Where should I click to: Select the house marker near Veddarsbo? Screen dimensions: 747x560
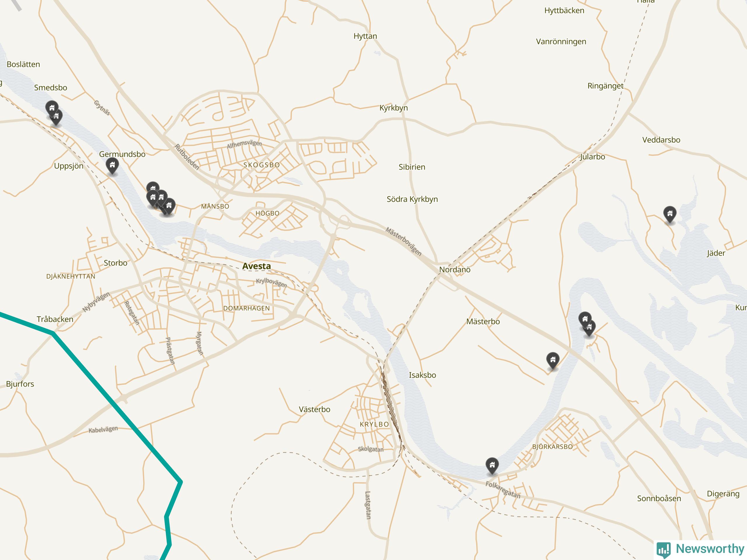point(670,214)
